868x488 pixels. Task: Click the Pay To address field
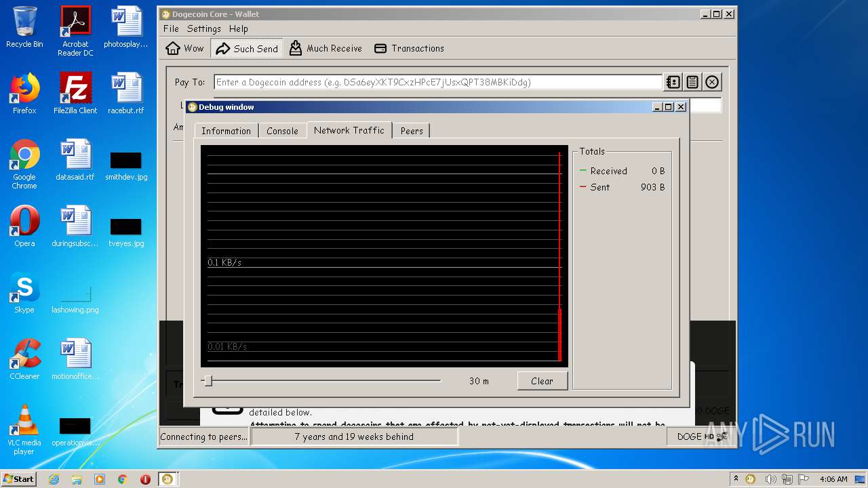point(438,82)
